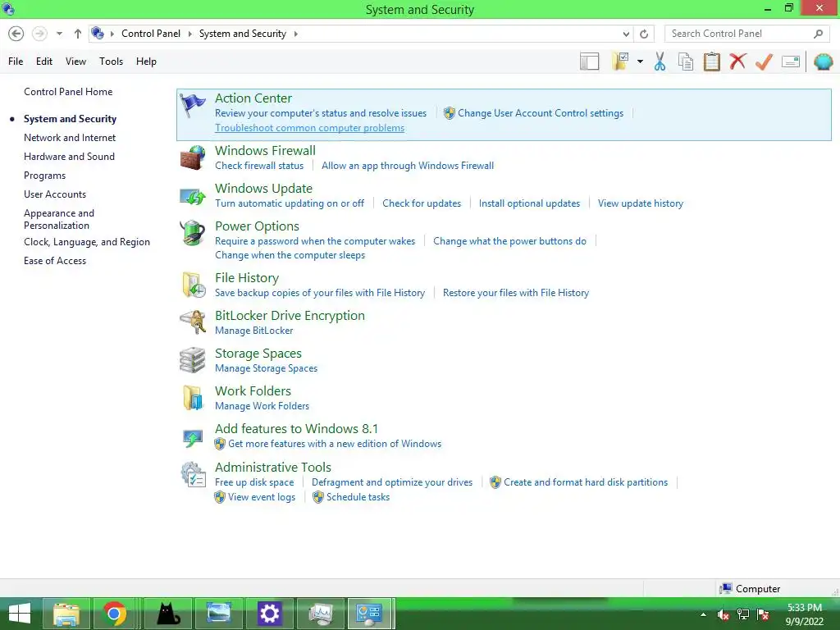Open the folder options toolbar icon
840x630 pixels.
(620, 62)
